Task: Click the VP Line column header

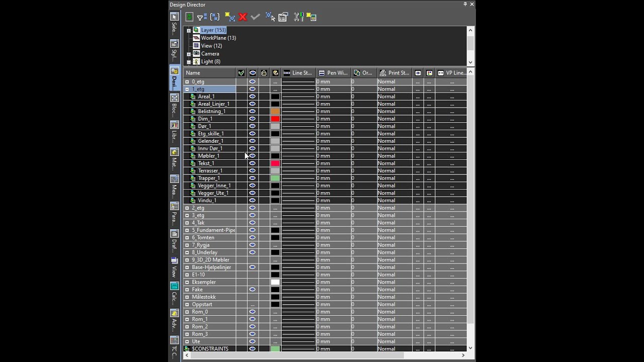Action: [451, 73]
